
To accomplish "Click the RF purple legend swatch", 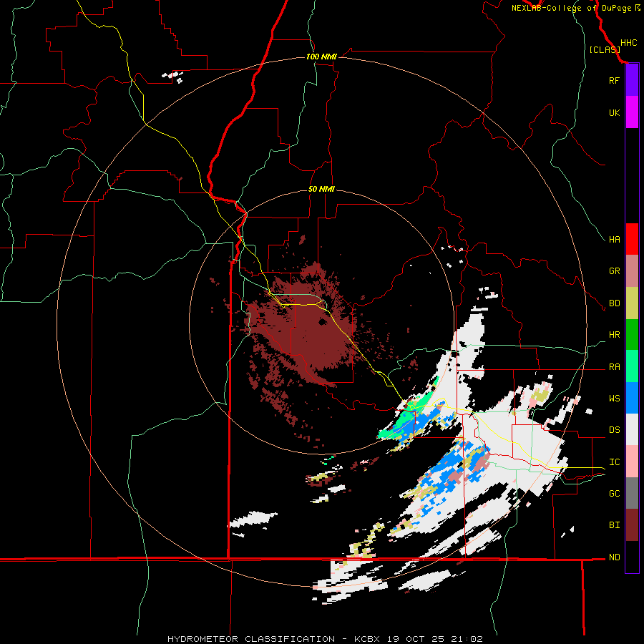I will 632,80.
